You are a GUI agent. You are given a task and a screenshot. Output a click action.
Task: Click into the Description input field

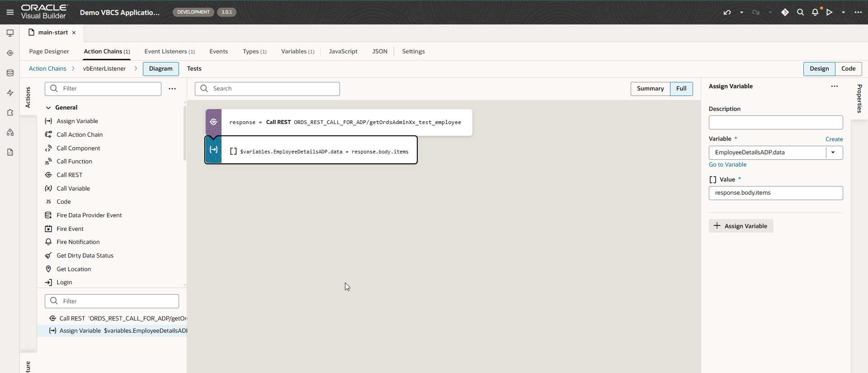[775, 123]
